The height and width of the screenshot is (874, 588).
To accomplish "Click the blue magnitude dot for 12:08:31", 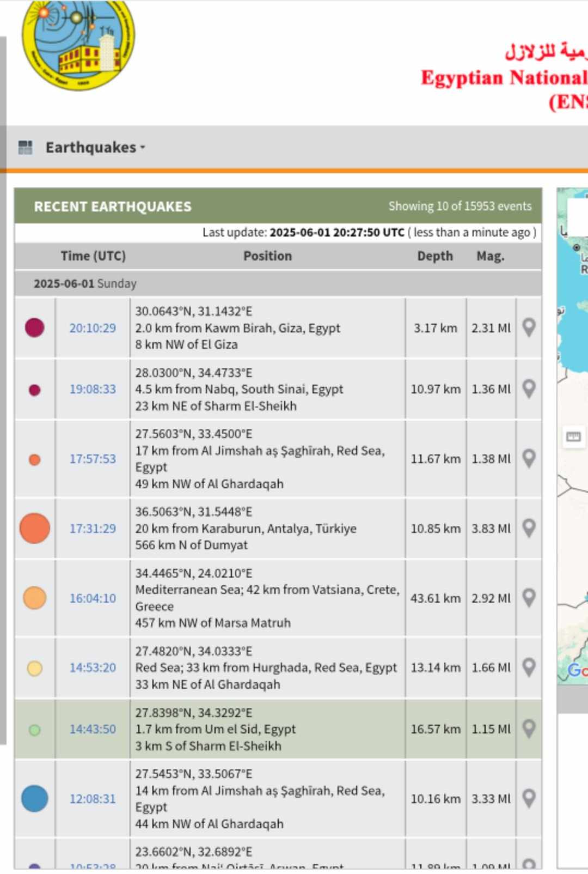I will point(35,798).
